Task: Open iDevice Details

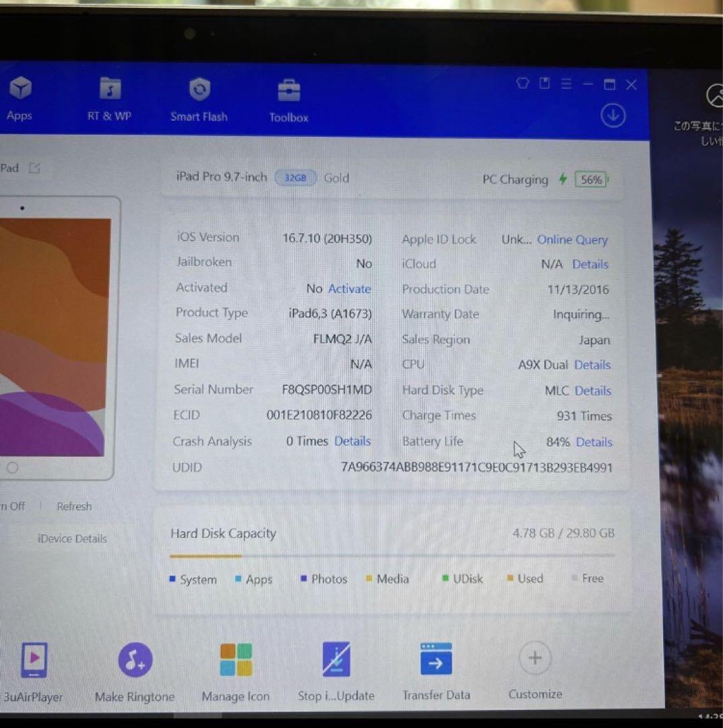Action: coord(72,539)
